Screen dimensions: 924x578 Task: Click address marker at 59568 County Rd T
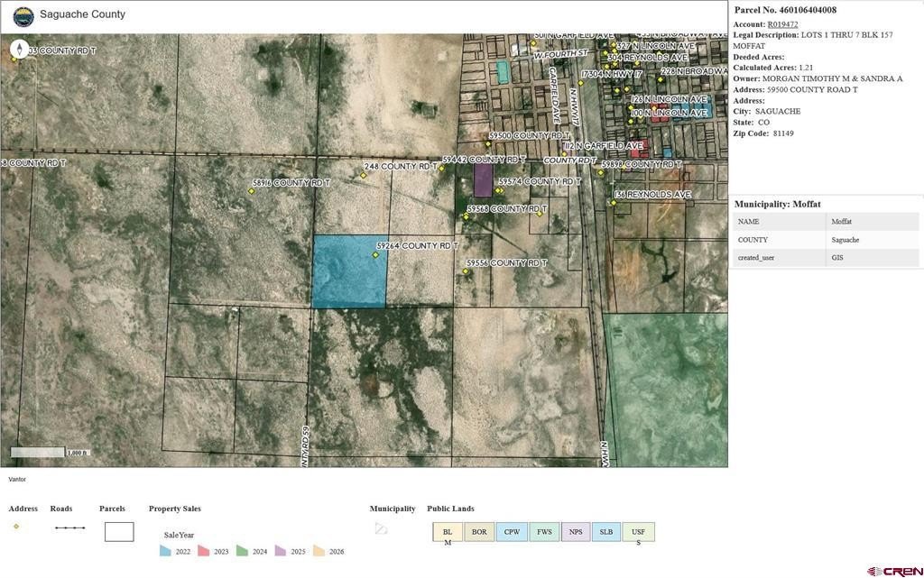[x=466, y=216]
